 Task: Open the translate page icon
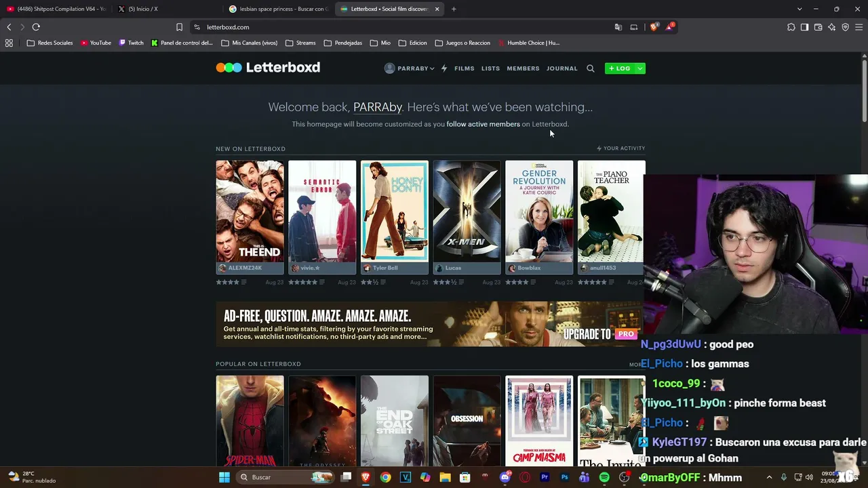coord(618,27)
